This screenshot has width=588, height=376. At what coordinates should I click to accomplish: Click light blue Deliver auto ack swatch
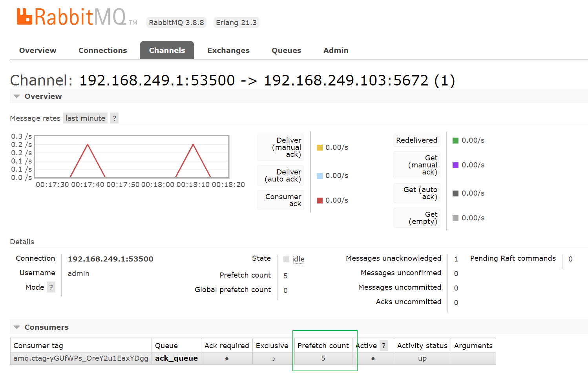(x=320, y=176)
